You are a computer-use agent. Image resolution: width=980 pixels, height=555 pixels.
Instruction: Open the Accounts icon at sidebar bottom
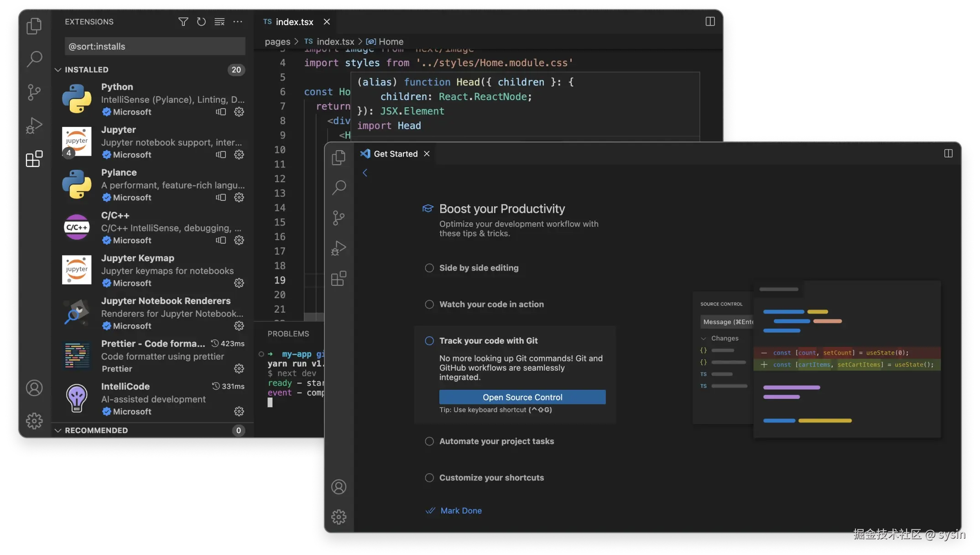tap(34, 387)
